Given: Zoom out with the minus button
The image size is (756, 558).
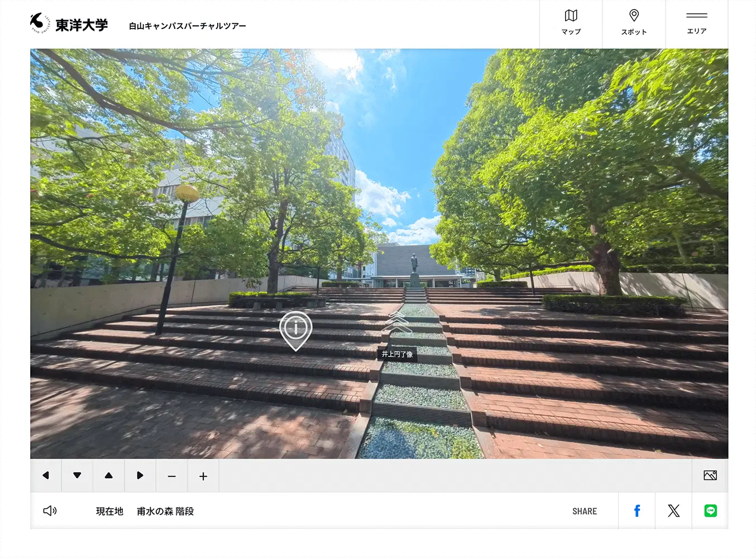Looking at the screenshot, I should (x=172, y=476).
